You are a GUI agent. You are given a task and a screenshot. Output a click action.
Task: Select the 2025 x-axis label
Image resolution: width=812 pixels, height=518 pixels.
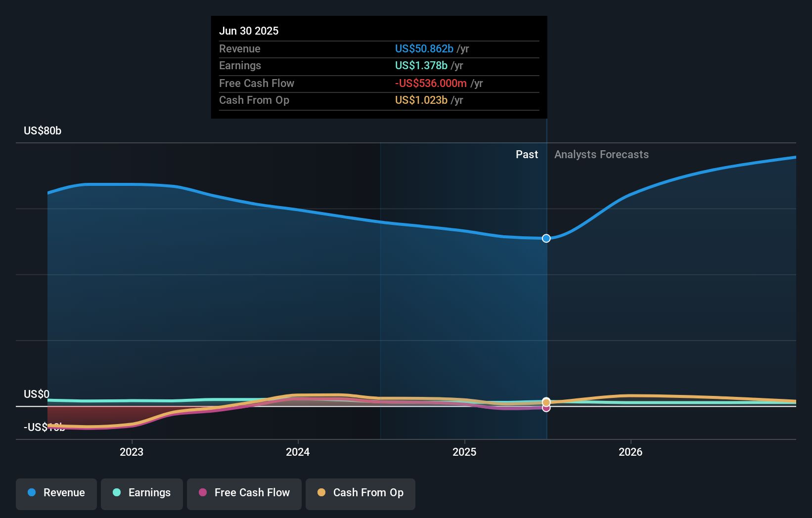pos(464,452)
